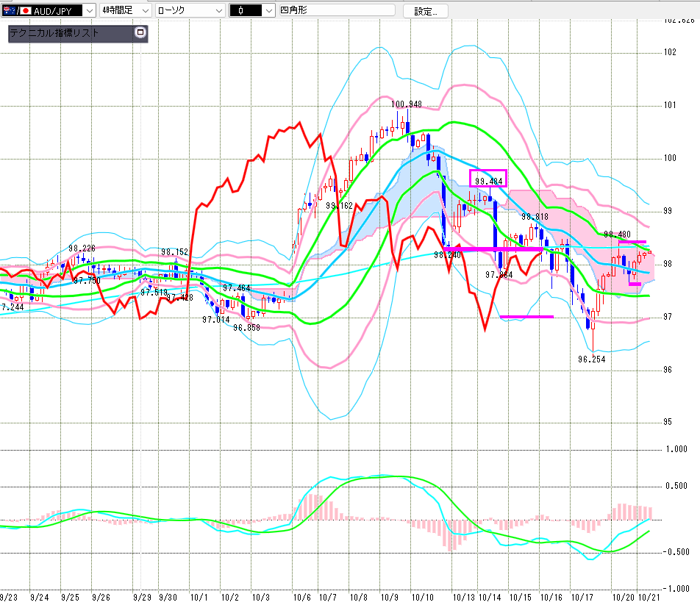Expand the テクニカル指標リスト panel with its square icon

pos(140,32)
